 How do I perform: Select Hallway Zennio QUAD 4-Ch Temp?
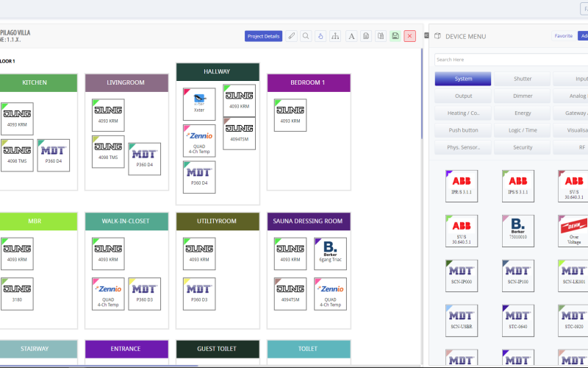coord(199,141)
